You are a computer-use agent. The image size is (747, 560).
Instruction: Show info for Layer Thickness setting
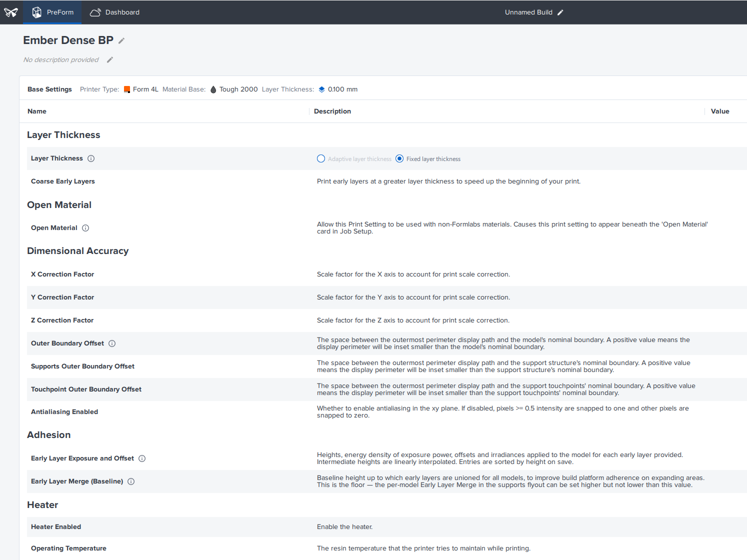point(91,158)
